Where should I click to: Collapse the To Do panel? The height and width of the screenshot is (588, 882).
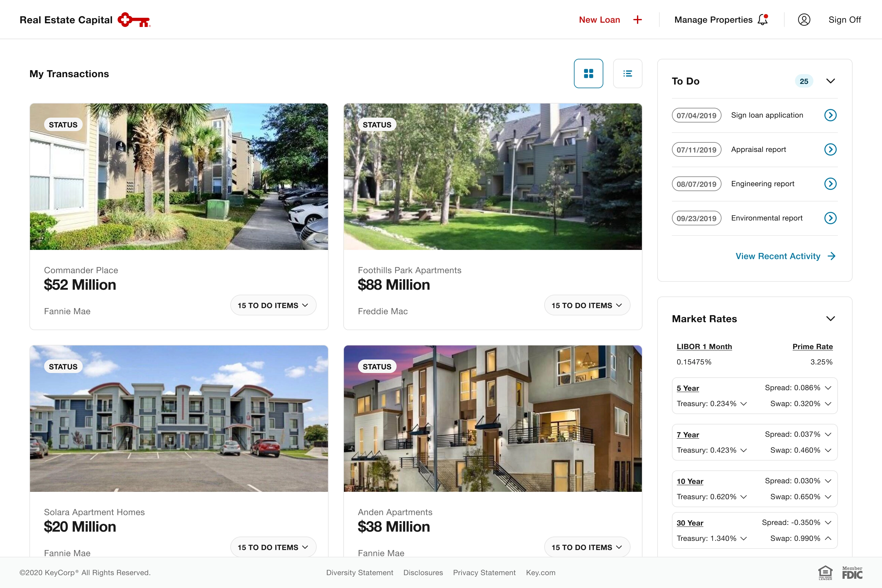point(830,81)
